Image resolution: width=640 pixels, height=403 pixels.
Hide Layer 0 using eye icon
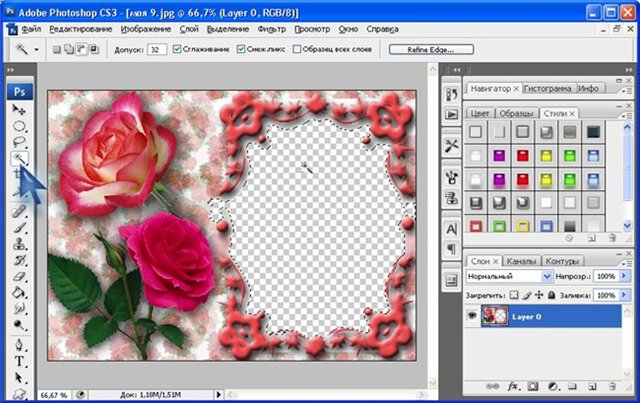[473, 315]
